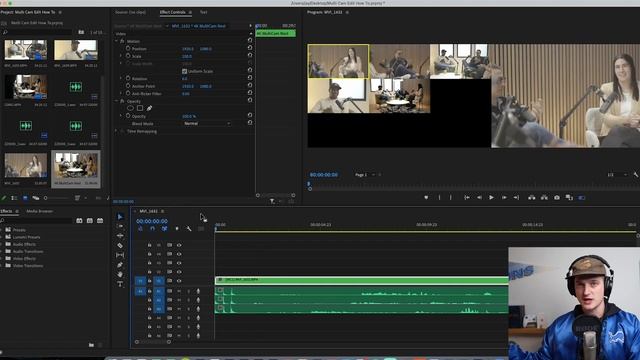Select the Effects panel tab
The width and height of the screenshot is (640, 360).
7,211
